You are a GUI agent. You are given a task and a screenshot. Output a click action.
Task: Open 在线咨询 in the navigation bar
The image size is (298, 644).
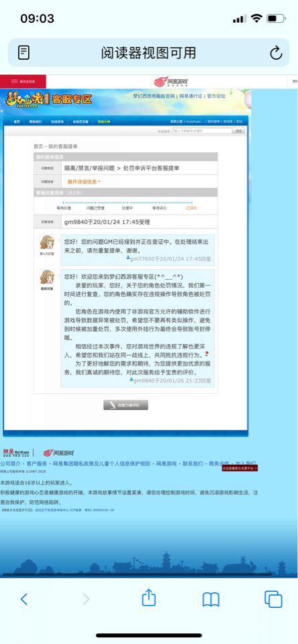pyautogui.click(x=57, y=121)
